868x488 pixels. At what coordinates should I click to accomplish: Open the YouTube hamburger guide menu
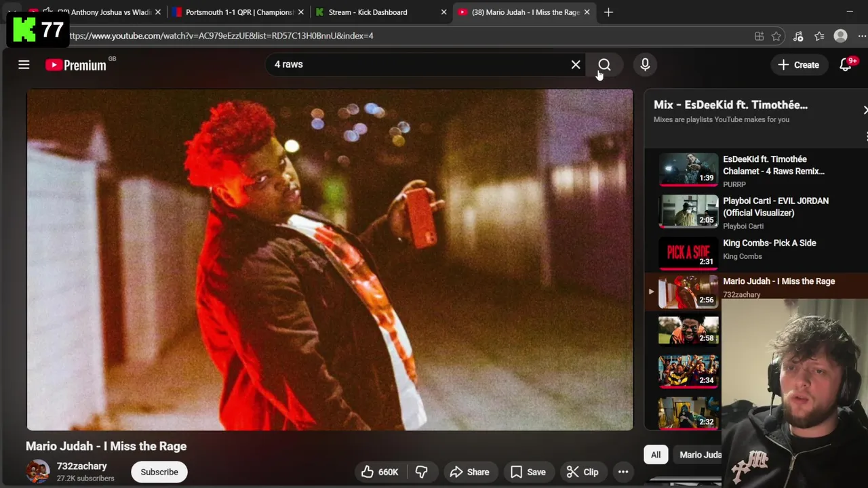click(x=24, y=64)
